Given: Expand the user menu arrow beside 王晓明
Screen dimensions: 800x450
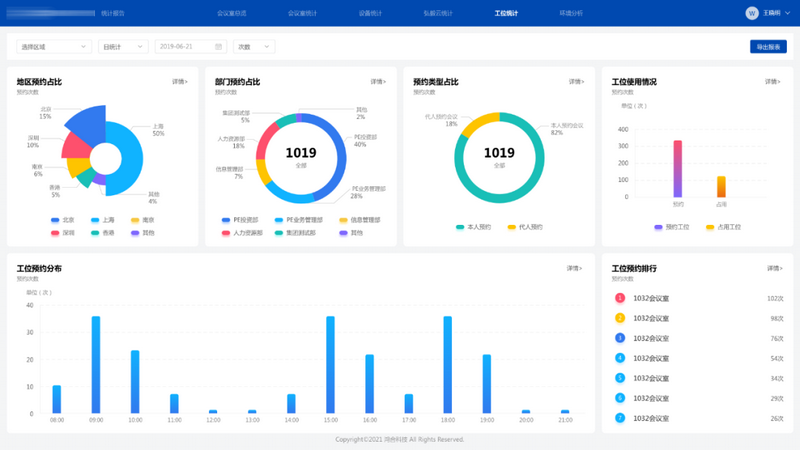Looking at the screenshot, I should [x=788, y=14].
